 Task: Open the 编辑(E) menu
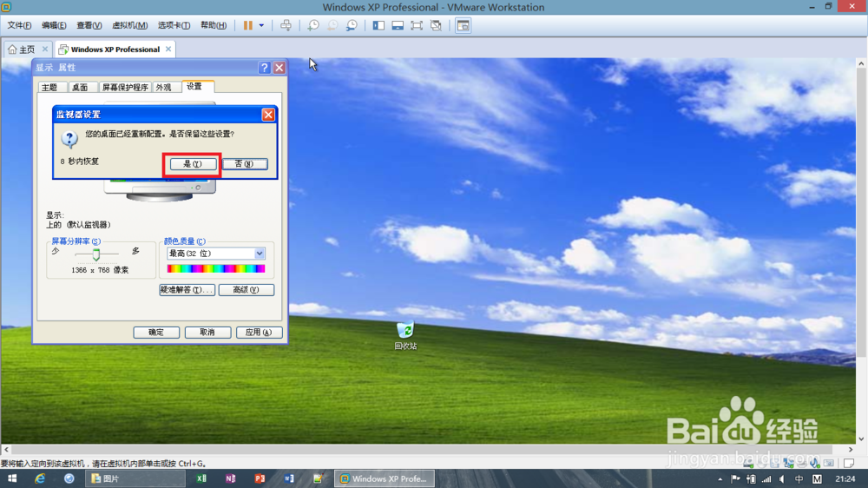[54, 25]
